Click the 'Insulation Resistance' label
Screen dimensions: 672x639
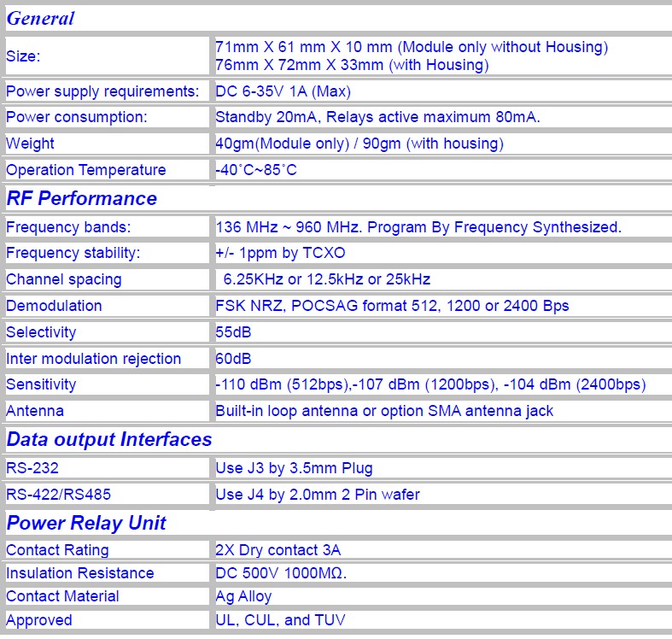[x=80, y=573]
